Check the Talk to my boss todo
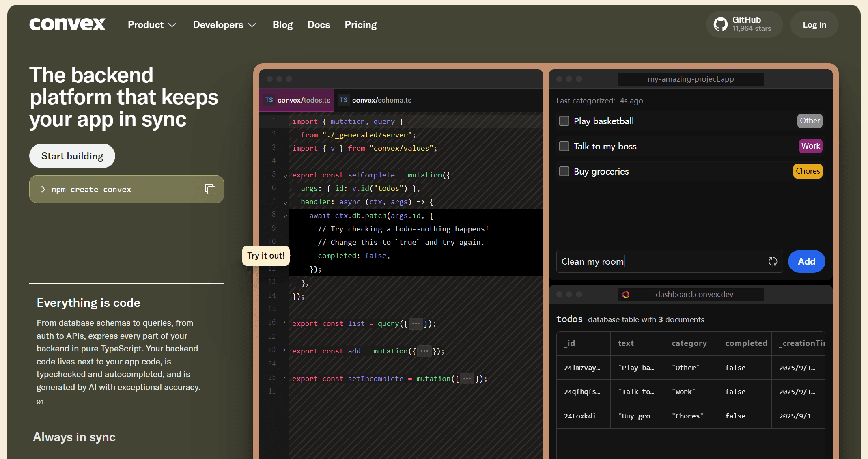868x459 pixels. point(564,146)
